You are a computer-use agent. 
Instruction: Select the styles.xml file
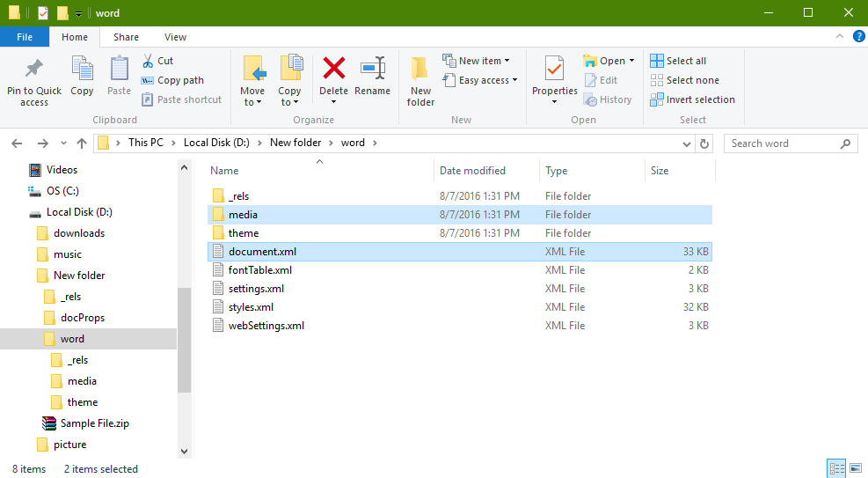coord(459,307)
